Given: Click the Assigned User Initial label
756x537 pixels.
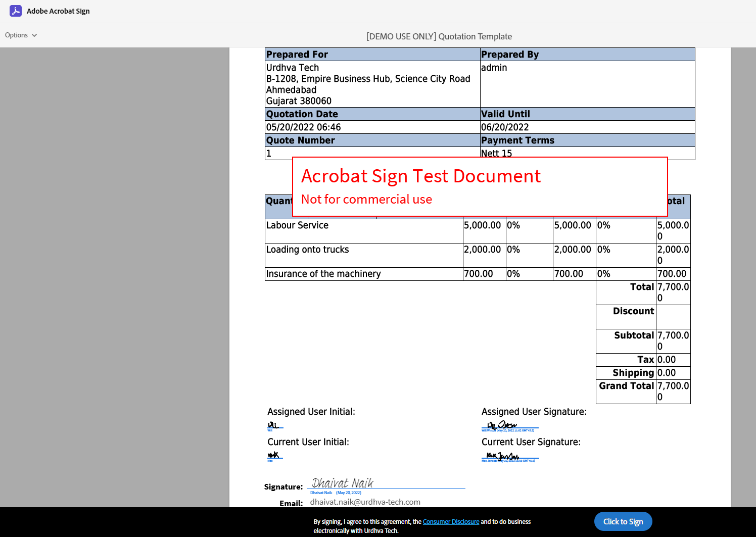Looking at the screenshot, I should (x=311, y=412).
